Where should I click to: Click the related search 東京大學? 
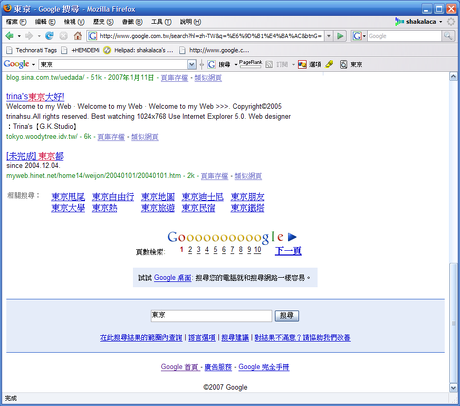pyautogui.click(x=68, y=208)
